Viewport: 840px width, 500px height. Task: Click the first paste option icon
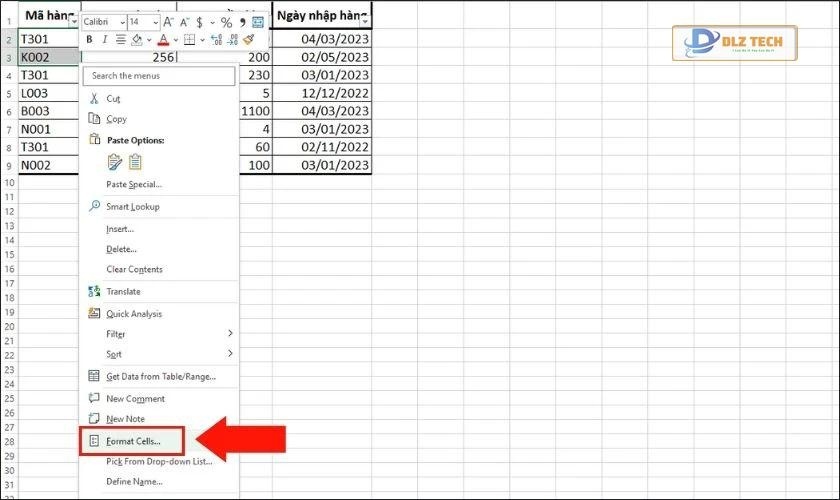(115, 162)
